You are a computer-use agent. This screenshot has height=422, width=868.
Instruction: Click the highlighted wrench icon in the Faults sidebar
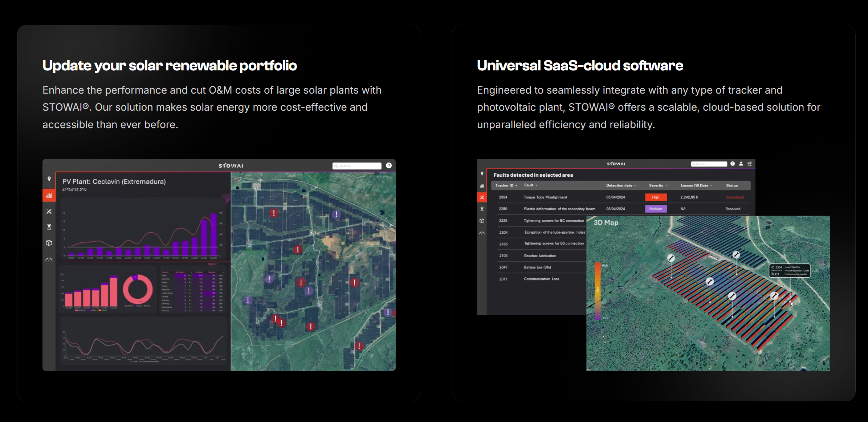click(482, 197)
